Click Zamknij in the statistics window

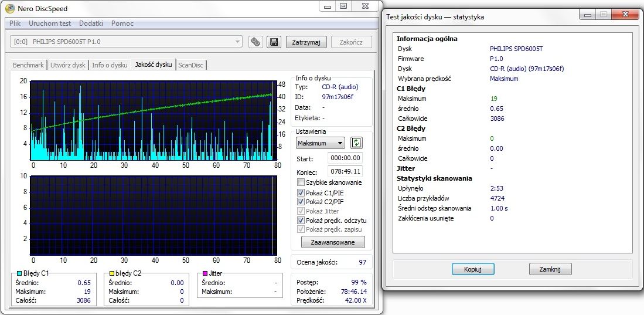pos(550,269)
